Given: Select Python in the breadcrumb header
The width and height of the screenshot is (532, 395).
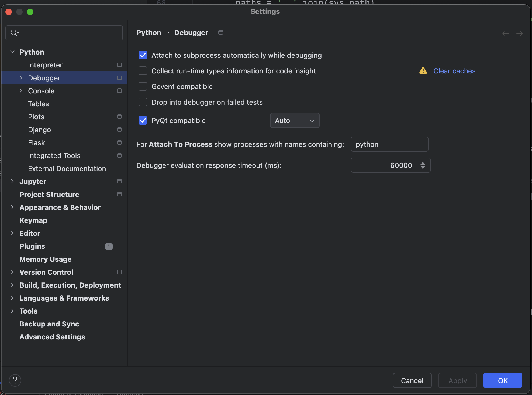Looking at the screenshot, I should tap(148, 32).
